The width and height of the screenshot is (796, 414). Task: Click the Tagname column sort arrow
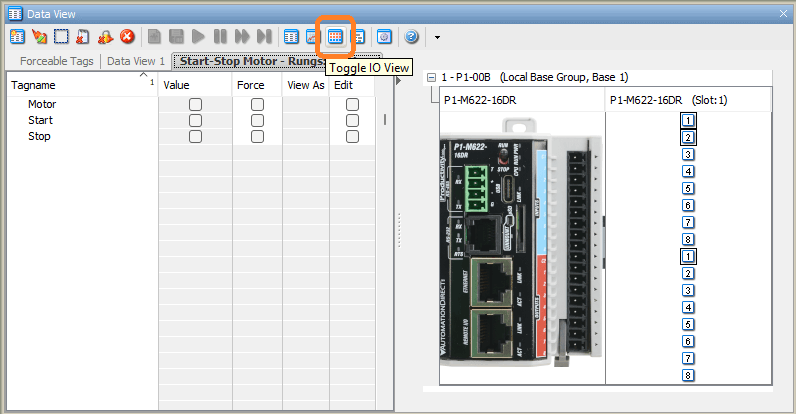143,75
